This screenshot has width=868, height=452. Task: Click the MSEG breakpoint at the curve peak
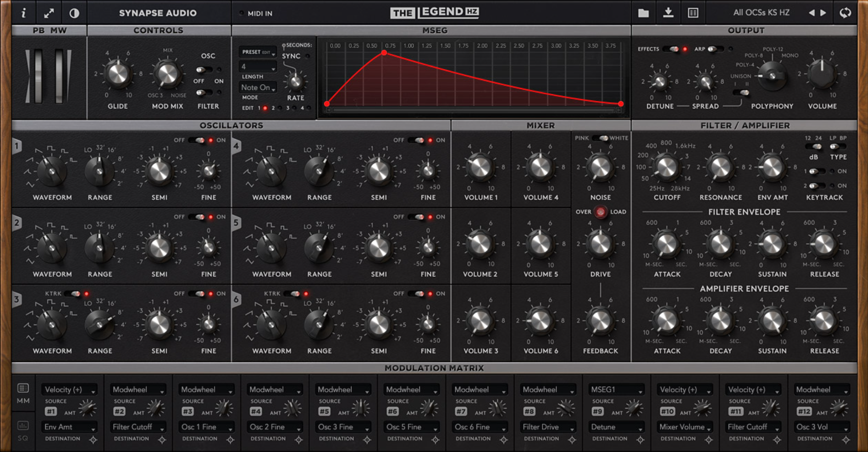(x=384, y=52)
